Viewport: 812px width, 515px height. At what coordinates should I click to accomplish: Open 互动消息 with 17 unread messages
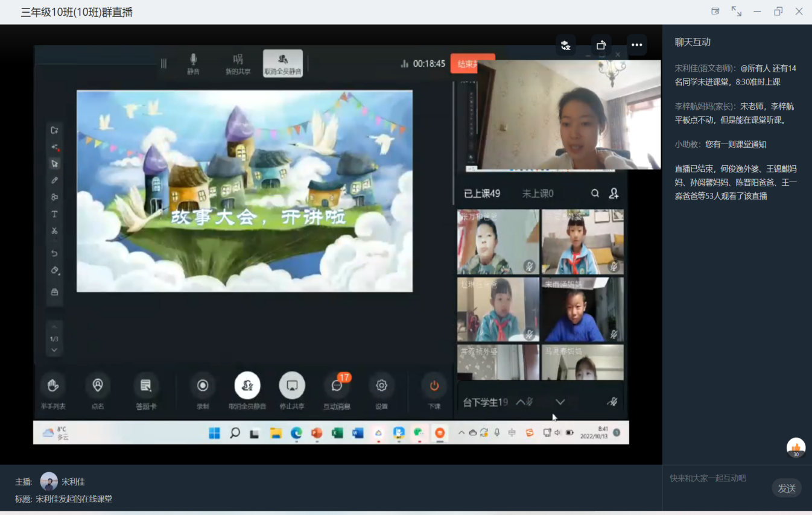[337, 386]
